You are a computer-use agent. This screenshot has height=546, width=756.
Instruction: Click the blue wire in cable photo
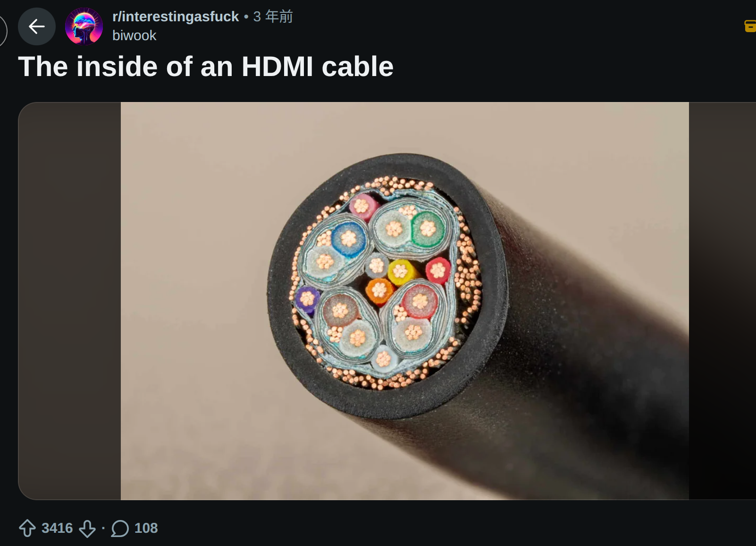coord(349,239)
